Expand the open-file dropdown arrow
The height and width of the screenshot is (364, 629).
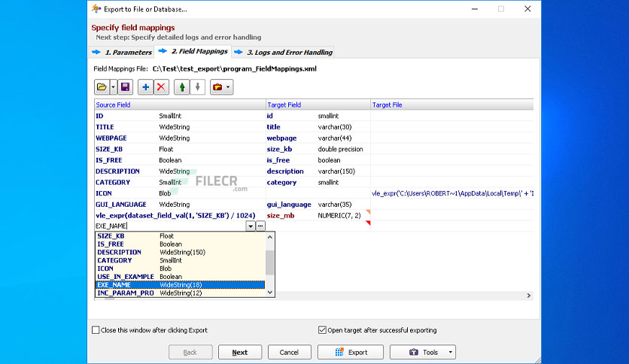113,87
